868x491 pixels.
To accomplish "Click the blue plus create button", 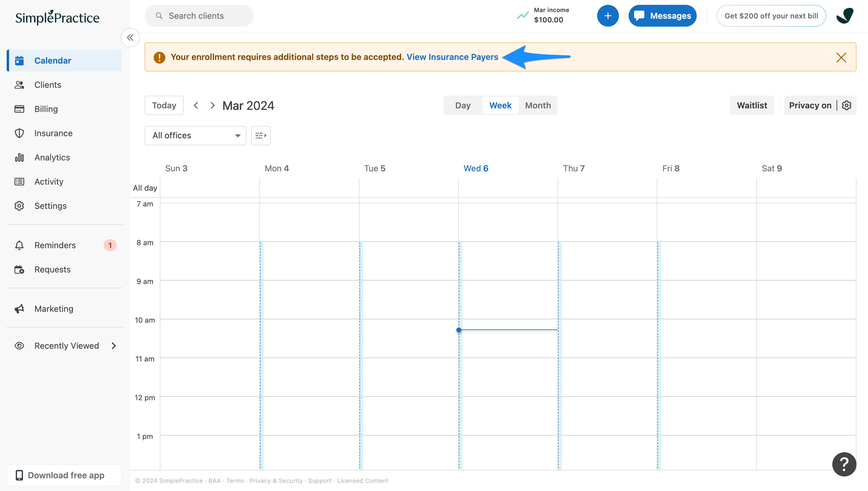I will (607, 16).
